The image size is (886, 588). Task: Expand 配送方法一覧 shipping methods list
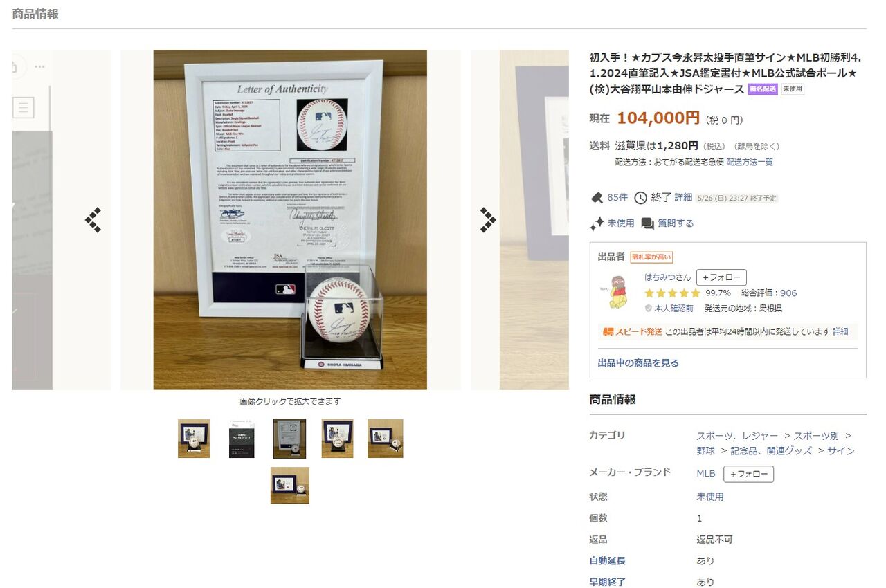(750, 162)
